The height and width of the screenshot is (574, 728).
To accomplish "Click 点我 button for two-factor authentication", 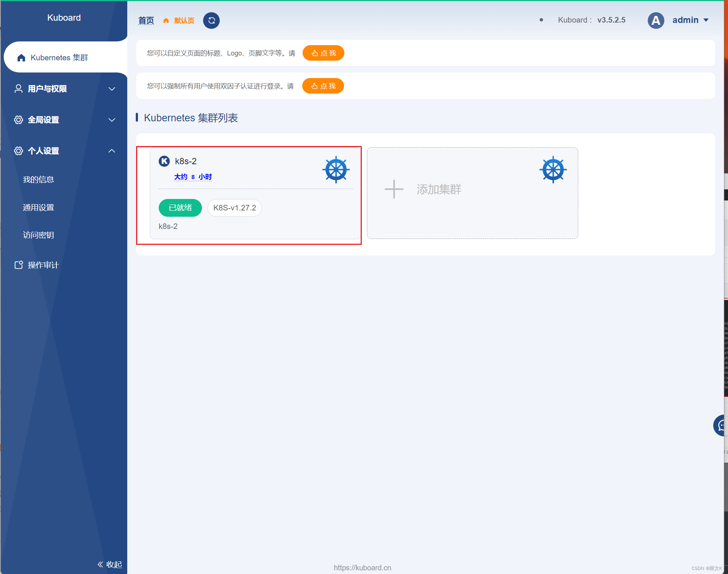I will (323, 86).
